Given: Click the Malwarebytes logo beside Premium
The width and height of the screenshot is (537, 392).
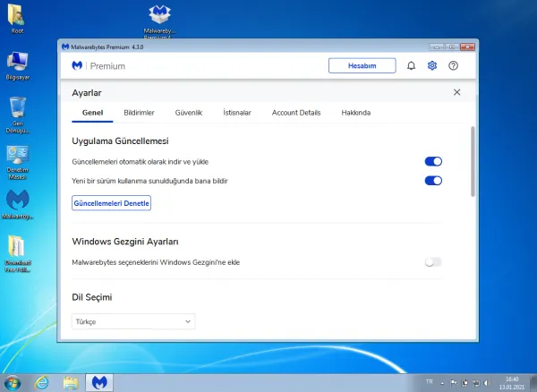Looking at the screenshot, I should point(77,65).
